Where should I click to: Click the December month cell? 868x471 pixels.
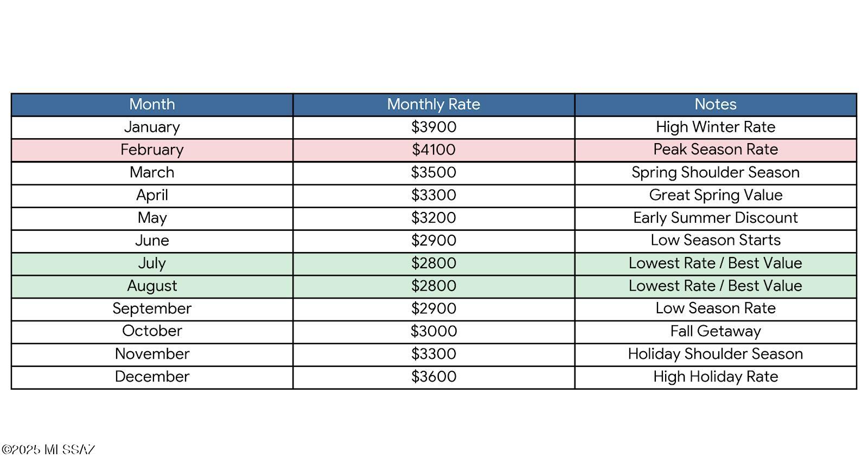pyautogui.click(x=152, y=377)
